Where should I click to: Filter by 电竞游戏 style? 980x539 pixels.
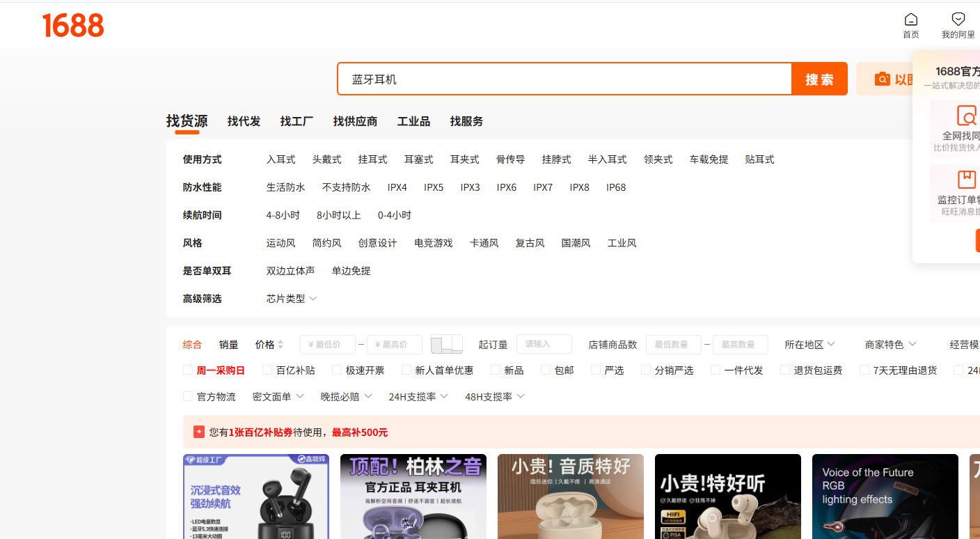[x=433, y=243]
